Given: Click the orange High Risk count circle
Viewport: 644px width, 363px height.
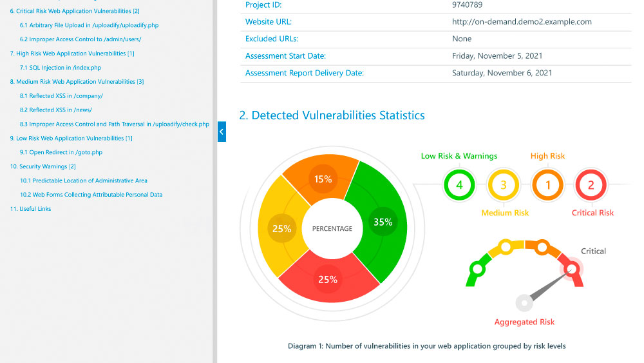Looking at the screenshot, I should [548, 185].
